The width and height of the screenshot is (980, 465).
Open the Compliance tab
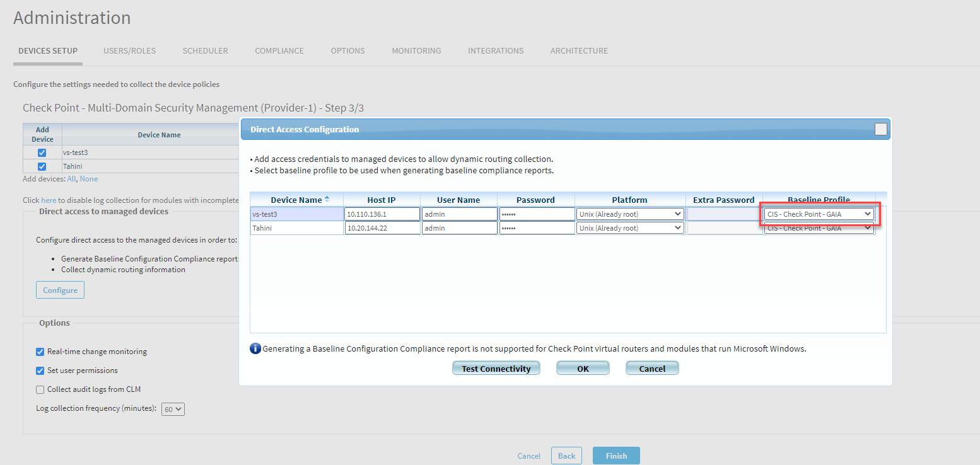click(x=279, y=50)
